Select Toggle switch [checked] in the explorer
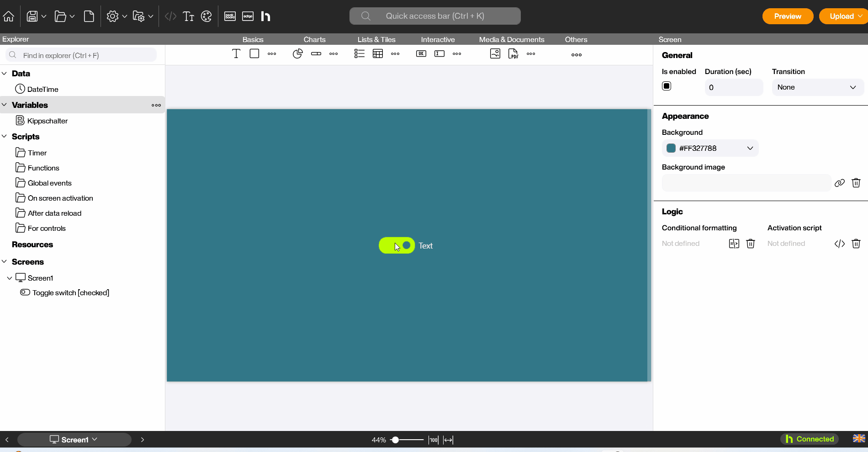This screenshot has width=868, height=452. tap(70, 292)
